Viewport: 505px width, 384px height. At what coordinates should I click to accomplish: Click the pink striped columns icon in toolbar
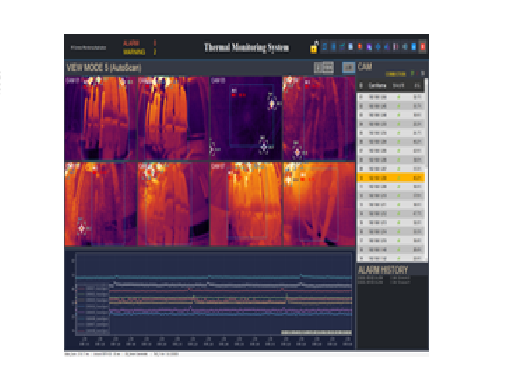click(x=396, y=47)
